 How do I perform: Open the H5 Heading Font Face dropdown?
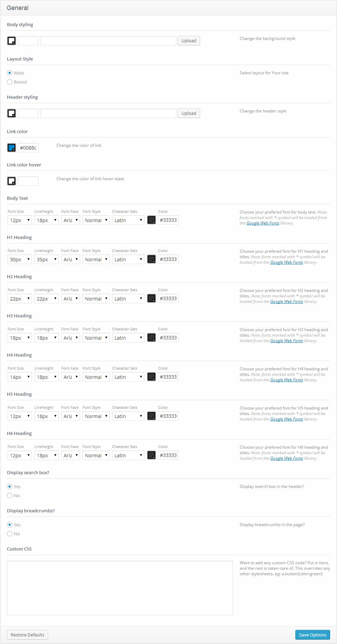tap(70, 416)
